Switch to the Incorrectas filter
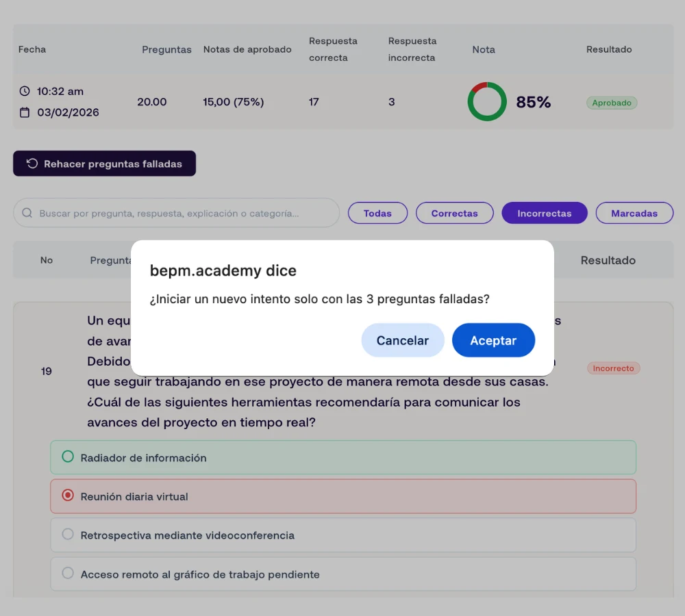This screenshot has width=685, height=616. 545,213
